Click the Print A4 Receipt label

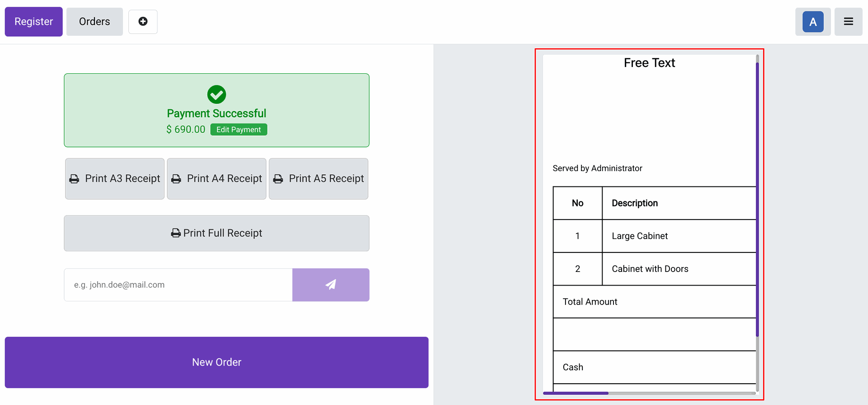point(224,178)
